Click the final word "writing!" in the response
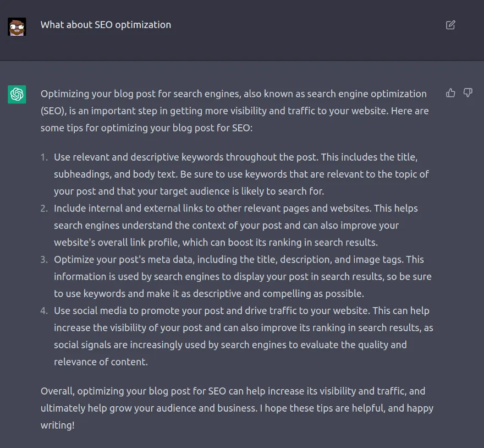The image size is (484, 448). point(57,425)
